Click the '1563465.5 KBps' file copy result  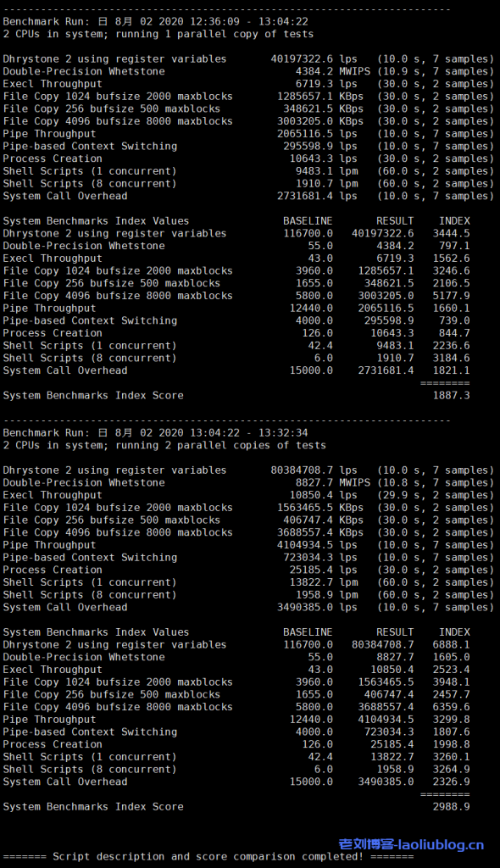(320, 508)
